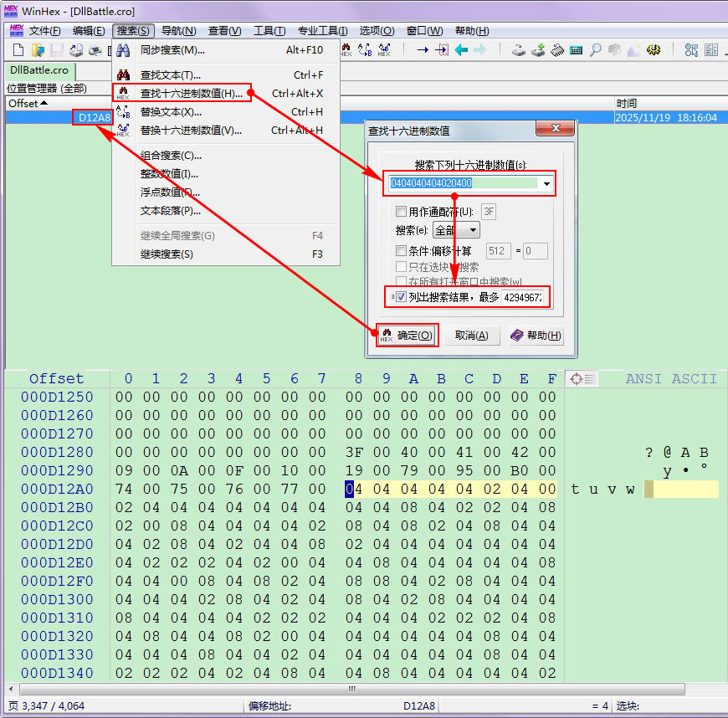The height and width of the screenshot is (718, 728).
Task: Choose 替换文本(X) in the search menu
Action: click(x=171, y=112)
